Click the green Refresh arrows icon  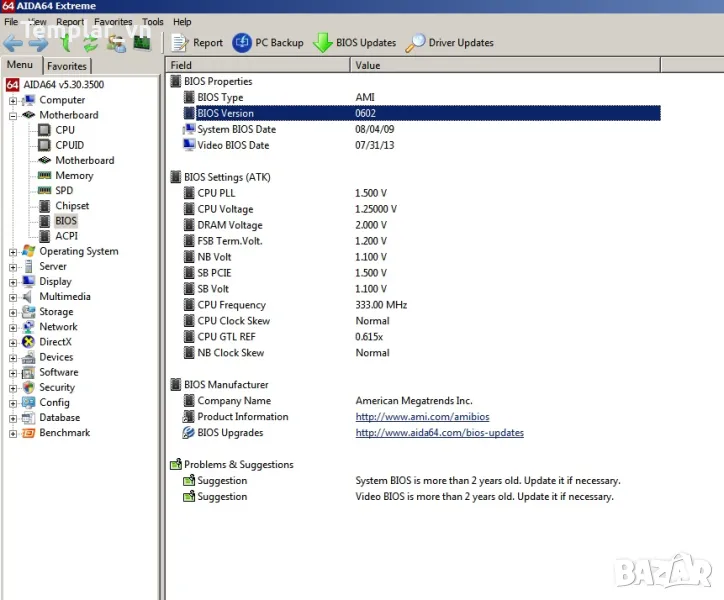[x=91, y=43]
